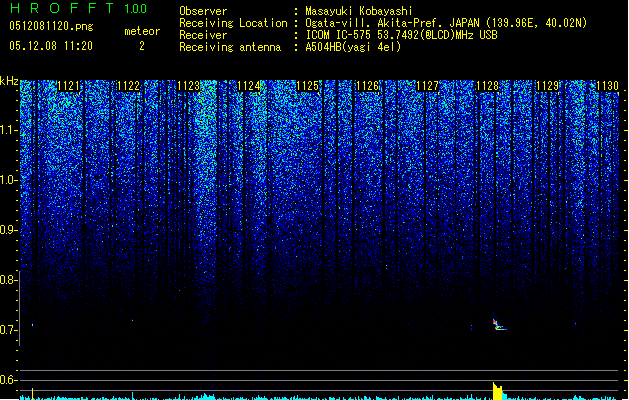Click the meteor count value 2
This screenshot has height=400, width=629.
tap(142, 46)
